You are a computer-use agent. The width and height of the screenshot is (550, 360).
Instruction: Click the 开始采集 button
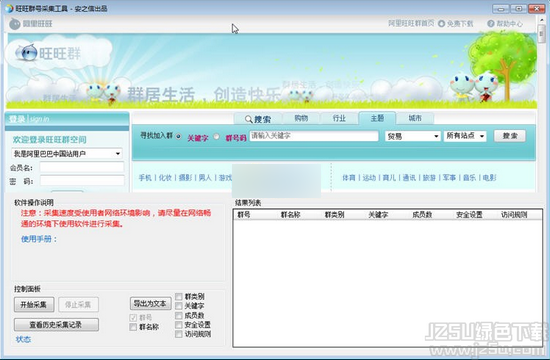point(34,305)
